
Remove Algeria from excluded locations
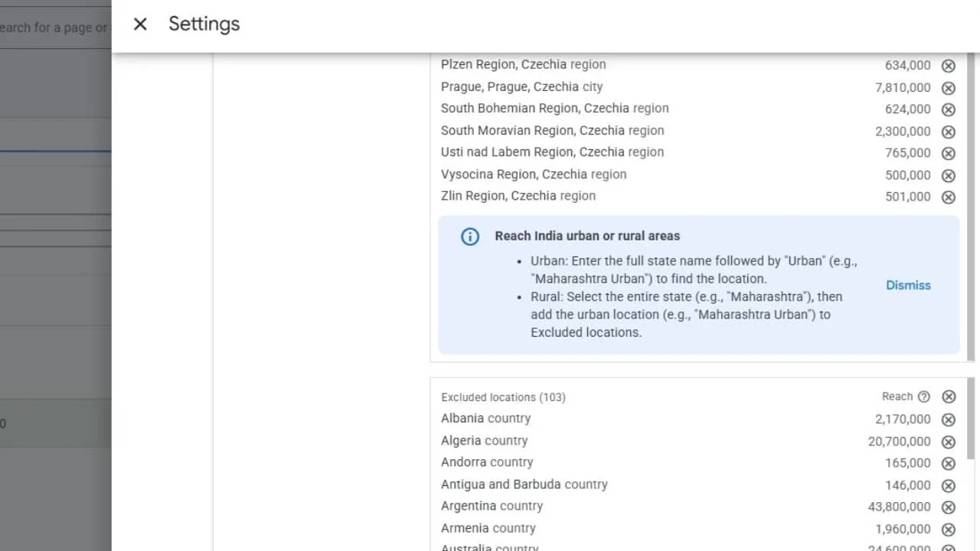click(949, 442)
